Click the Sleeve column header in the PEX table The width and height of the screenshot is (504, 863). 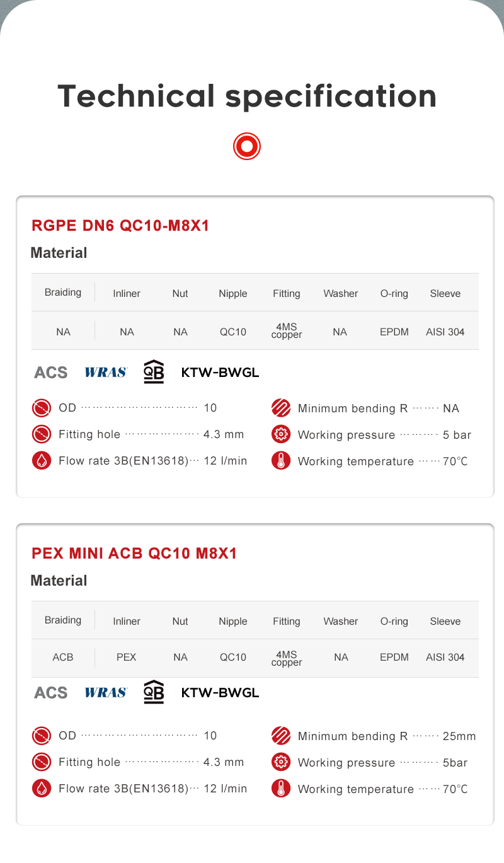[445, 621]
